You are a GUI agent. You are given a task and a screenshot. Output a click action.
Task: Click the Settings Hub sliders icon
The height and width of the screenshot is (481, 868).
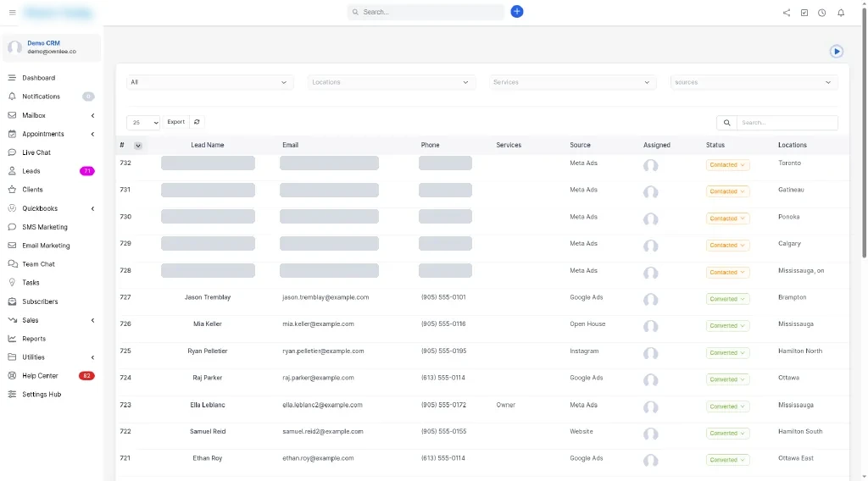[12, 394]
